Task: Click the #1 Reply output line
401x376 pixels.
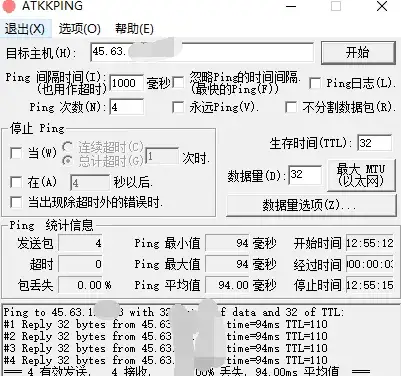Action: 166,324
